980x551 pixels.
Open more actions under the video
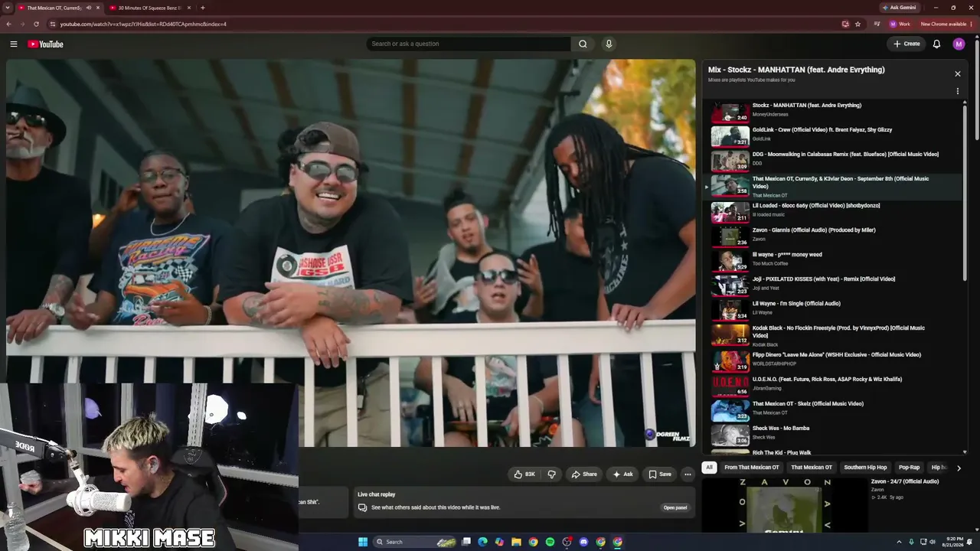pos(688,474)
